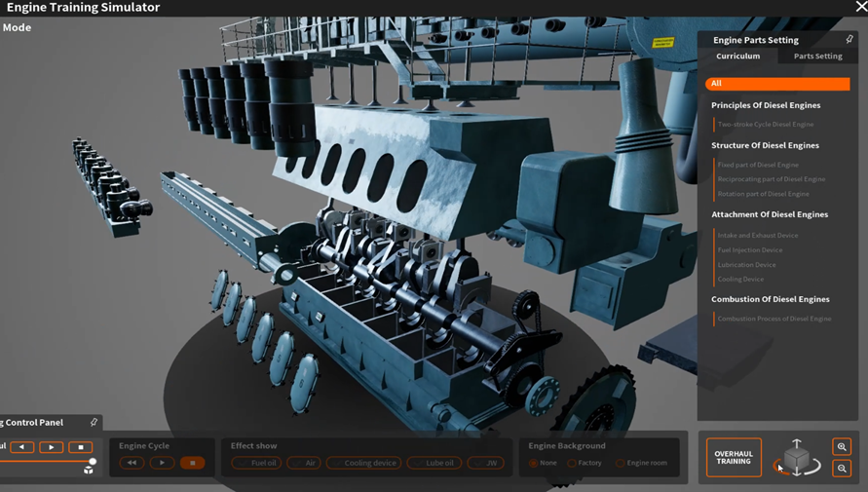Toggle the JW effect
The image size is (868, 492).
click(x=485, y=463)
